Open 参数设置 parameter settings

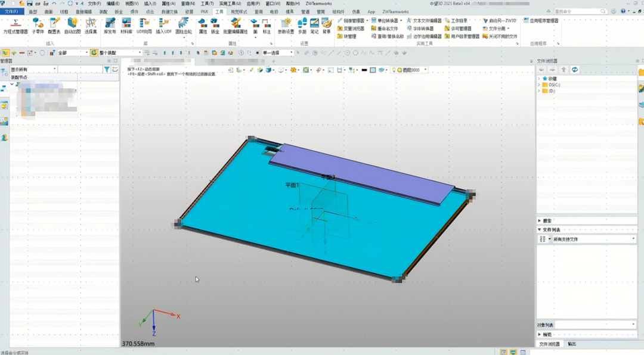click(x=286, y=25)
